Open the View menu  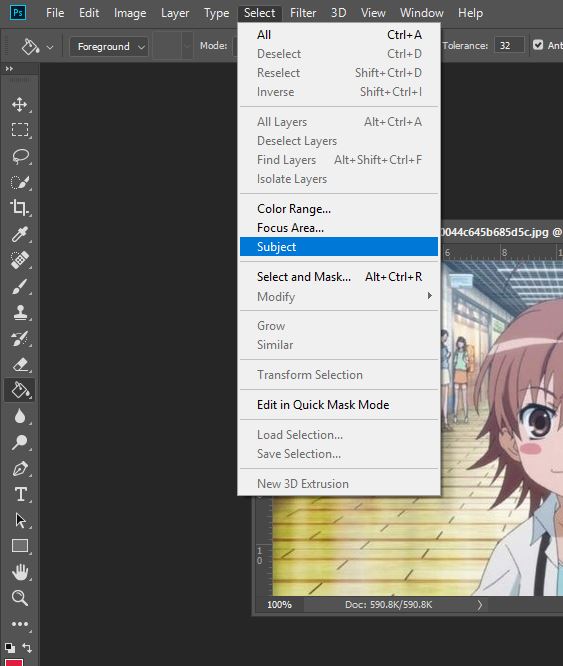[373, 13]
